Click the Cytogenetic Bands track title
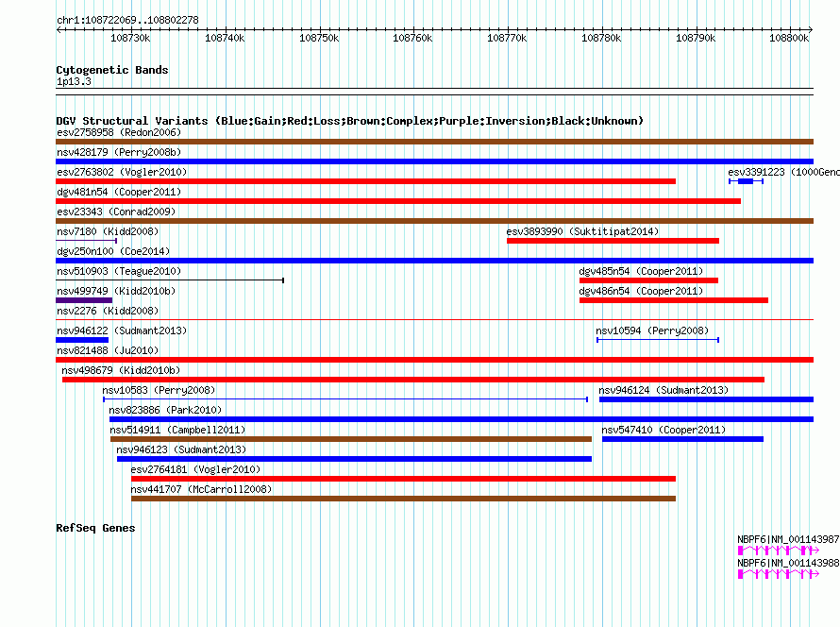This screenshot has width=840, height=627. [x=112, y=70]
